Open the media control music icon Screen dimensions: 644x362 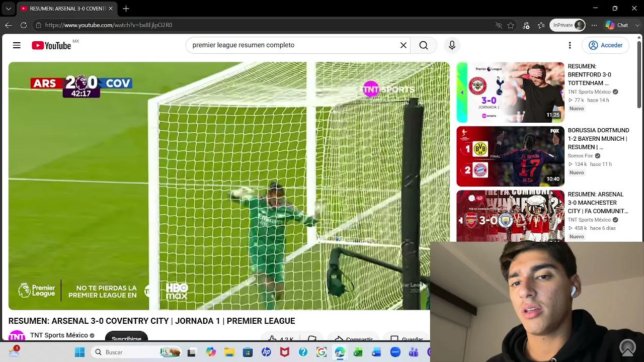pyautogui.click(x=526, y=25)
